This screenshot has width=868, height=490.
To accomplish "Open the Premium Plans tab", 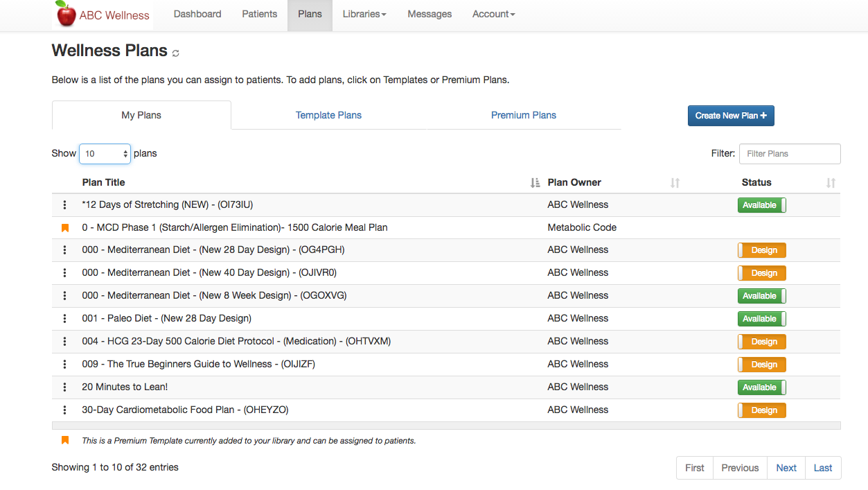I will point(524,115).
